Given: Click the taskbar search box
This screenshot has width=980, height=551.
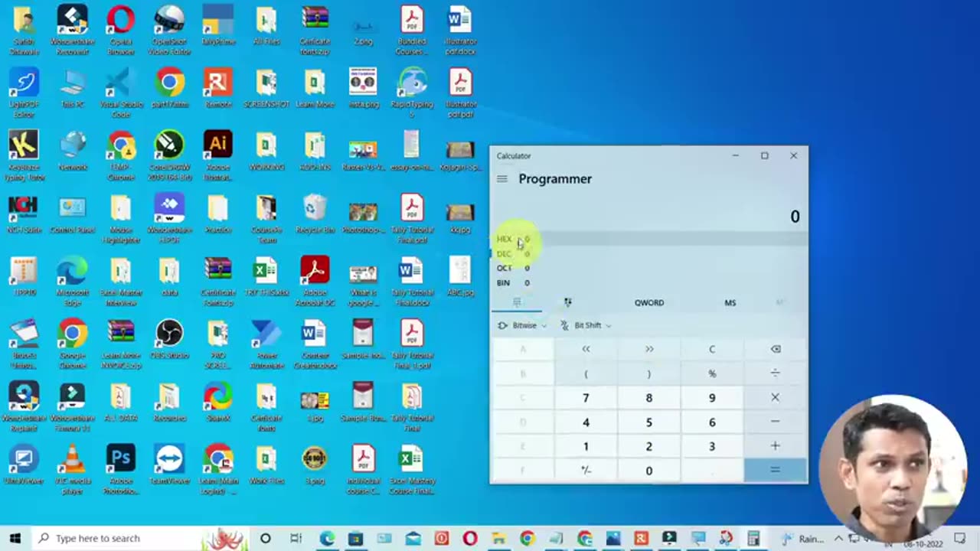Looking at the screenshot, I should tap(140, 538).
